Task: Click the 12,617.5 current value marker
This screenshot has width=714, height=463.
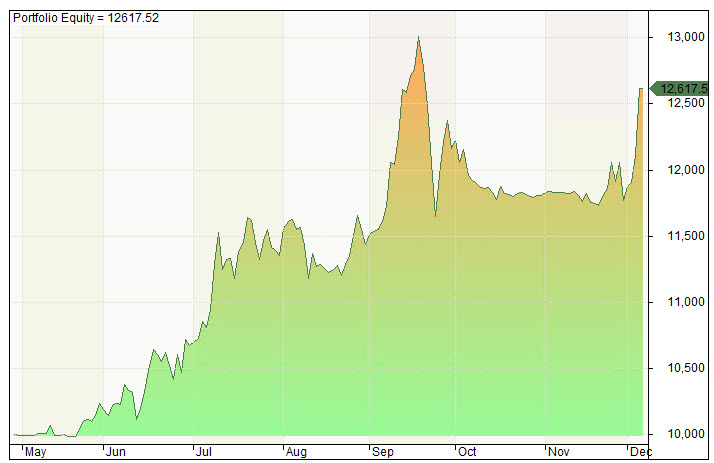Action: tap(680, 88)
